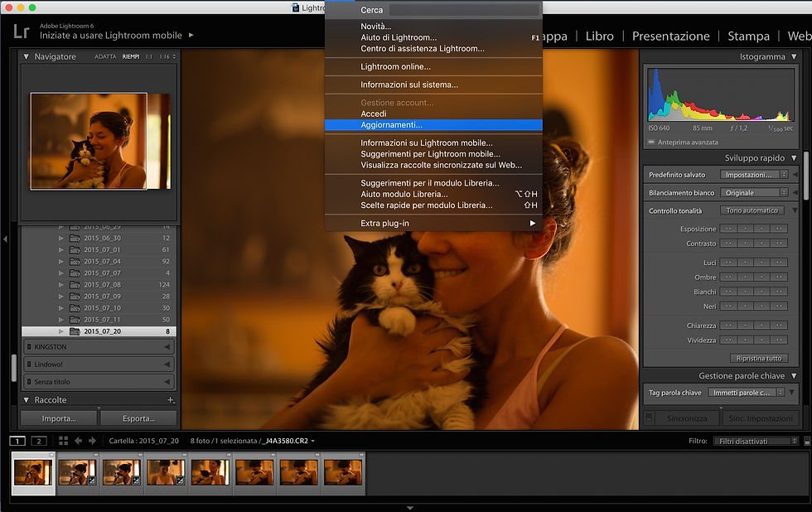
Task: Click the Tono automatico button
Action: pos(752,210)
